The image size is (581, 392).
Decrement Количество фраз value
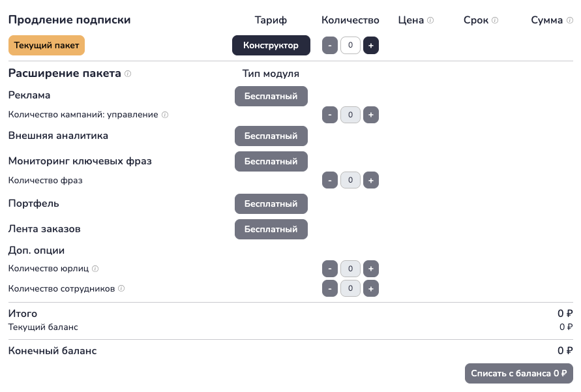coord(330,180)
